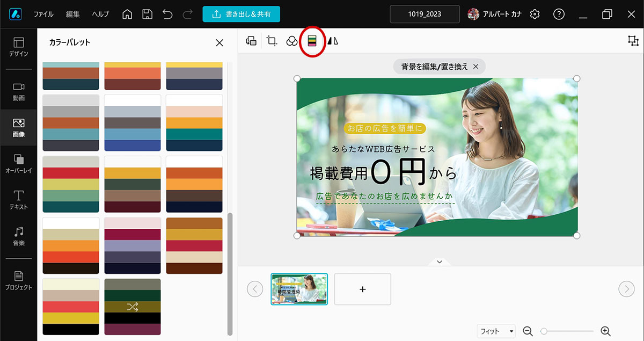Redo the action

[x=187, y=14]
